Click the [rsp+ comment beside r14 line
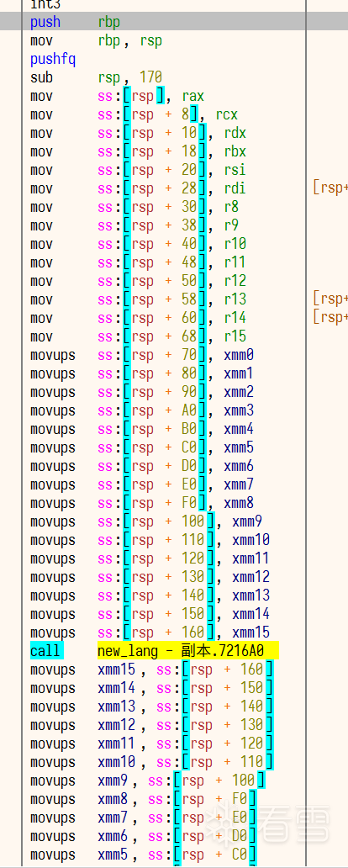 click(x=330, y=318)
